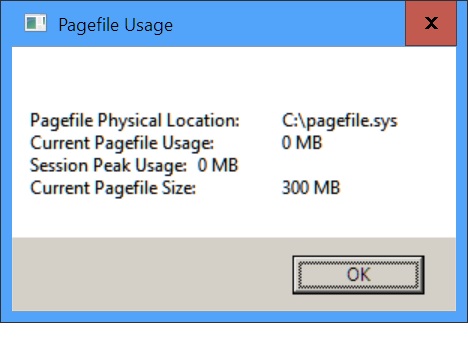Viewport: 468px width, 360px height.
Task: Click blank white area below the size row
Action: pyautogui.click(x=233, y=217)
